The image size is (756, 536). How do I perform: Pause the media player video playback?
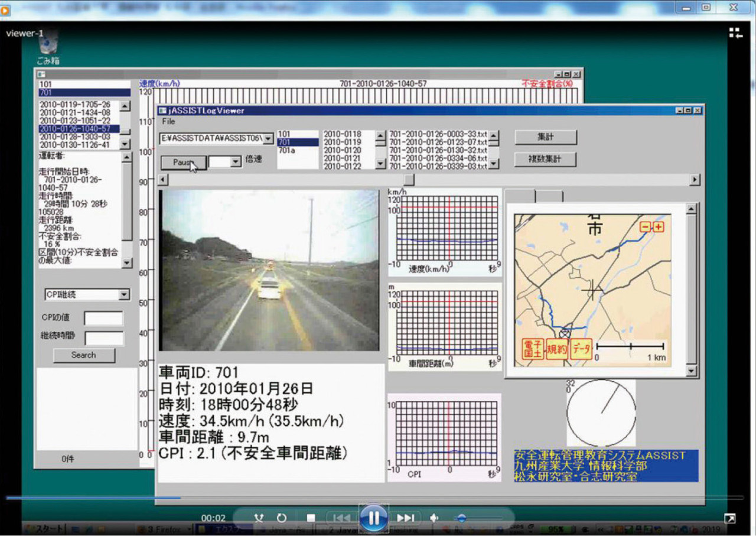click(373, 518)
